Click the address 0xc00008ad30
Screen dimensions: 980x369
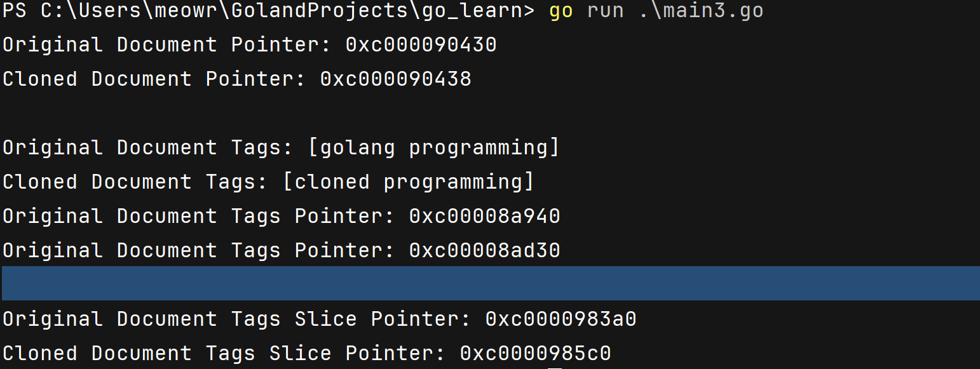click(x=484, y=250)
